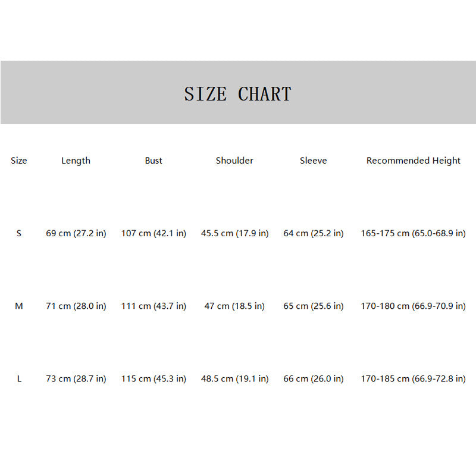This screenshot has width=476, height=476.
Task: Click the 69 cm length value
Action: pyautogui.click(x=76, y=233)
